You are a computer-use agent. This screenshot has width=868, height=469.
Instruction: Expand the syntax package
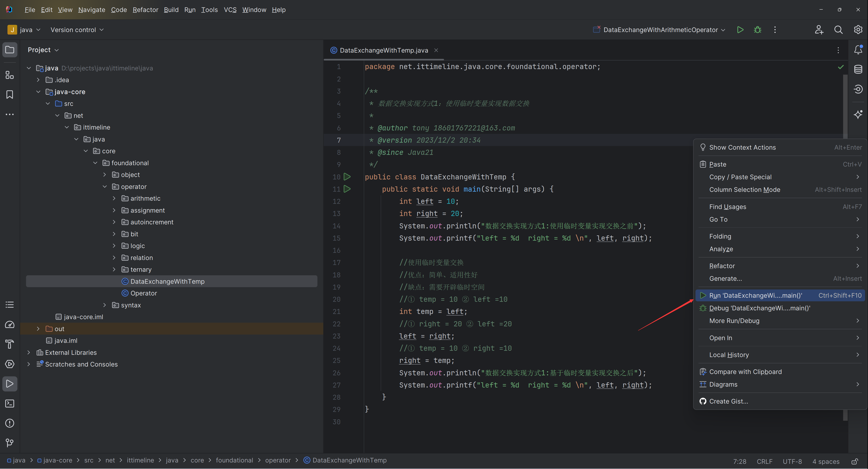click(x=104, y=305)
